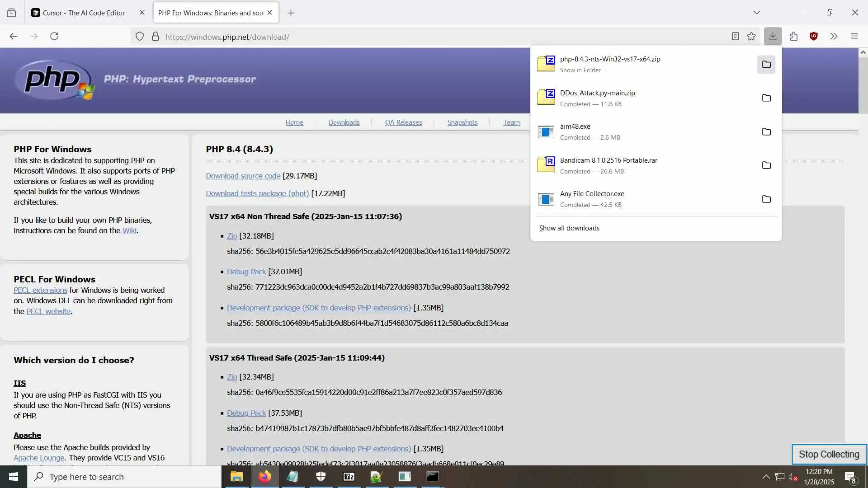Show aim48.exe in folder
Image resolution: width=868 pixels, height=488 pixels.
click(x=766, y=131)
